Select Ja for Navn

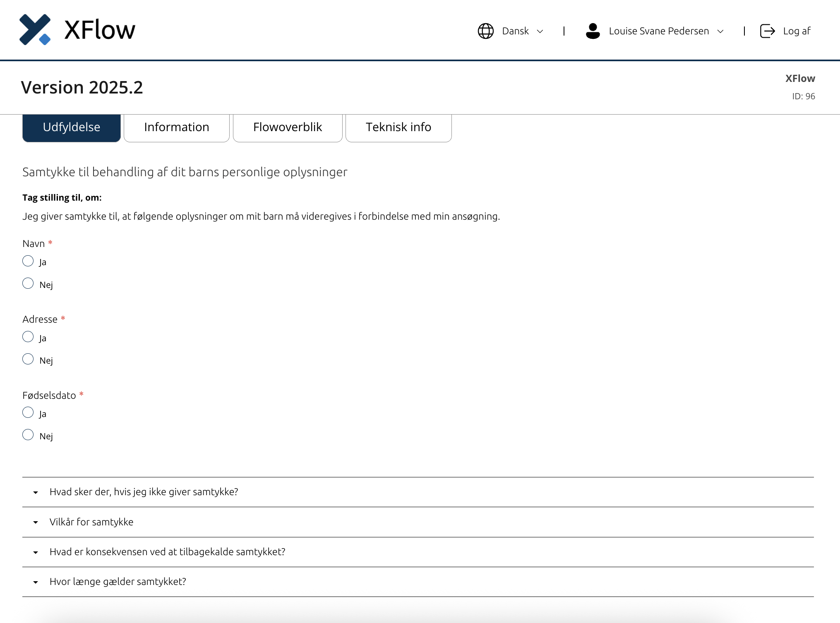click(28, 261)
